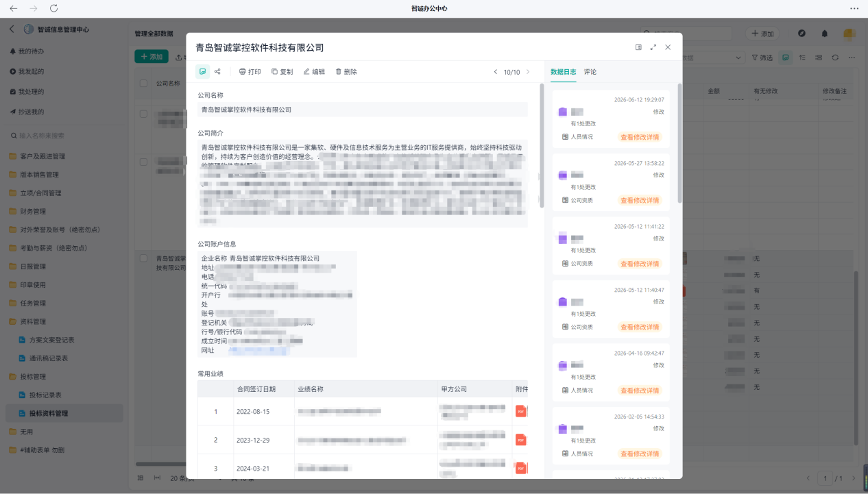Viewport: 868px width, 494px height.
Task: Refresh the table with the sync icon
Action: pyautogui.click(x=835, y=58)
